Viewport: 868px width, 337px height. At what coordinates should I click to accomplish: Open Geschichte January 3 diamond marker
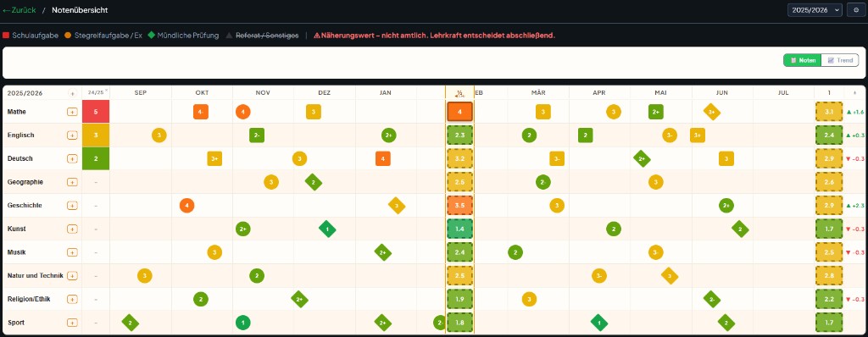(x=397, y=205)
